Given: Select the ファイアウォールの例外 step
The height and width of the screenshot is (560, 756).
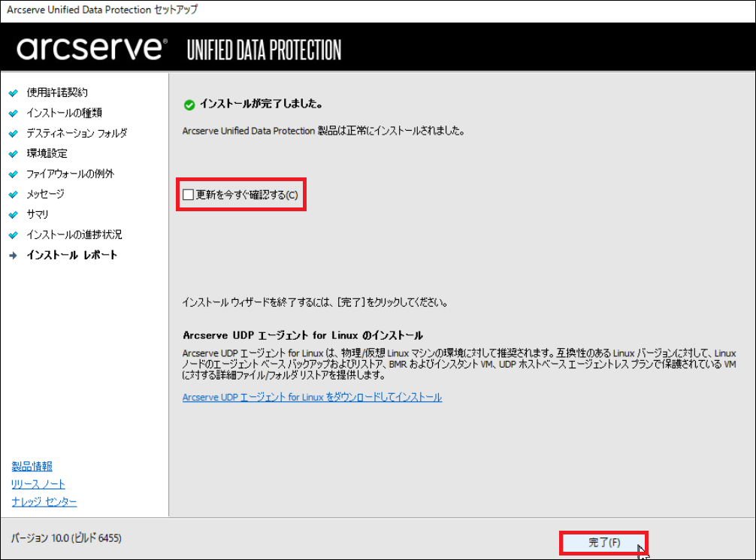Looking at the screenshot, I should click(71, 174).
